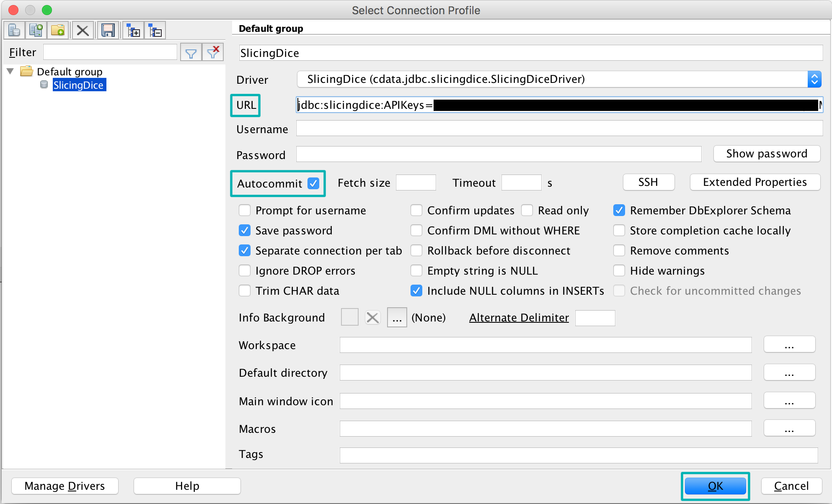Click the copy profile icon

point(36,31)
